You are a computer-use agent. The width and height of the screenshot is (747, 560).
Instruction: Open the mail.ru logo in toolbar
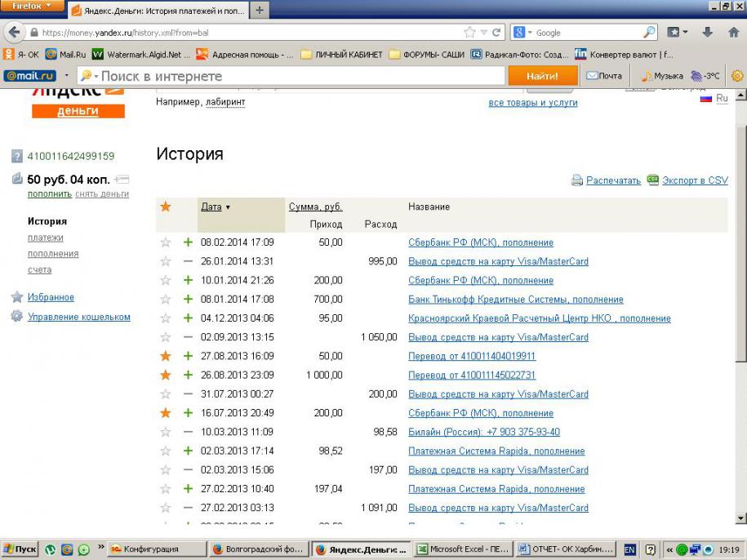[29, 76]
